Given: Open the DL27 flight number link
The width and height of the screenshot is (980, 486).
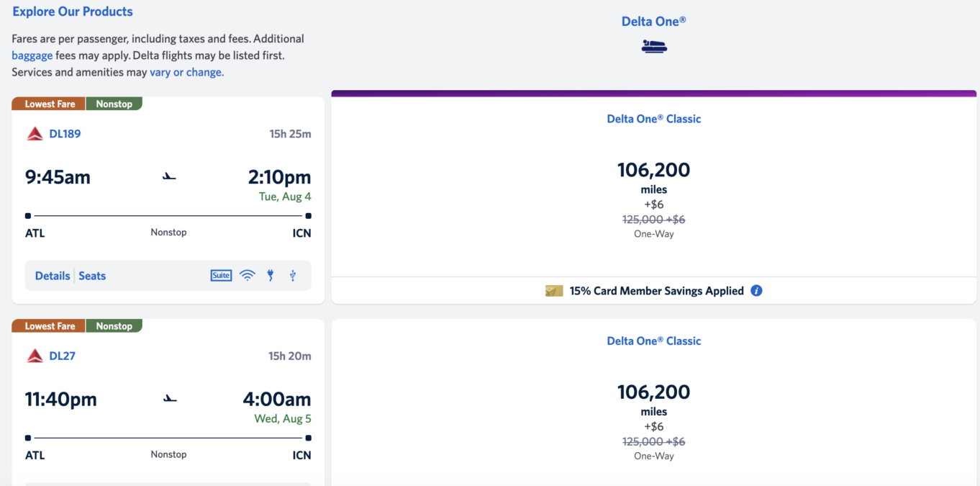Looking at the screenshot, I should [62, 356].
